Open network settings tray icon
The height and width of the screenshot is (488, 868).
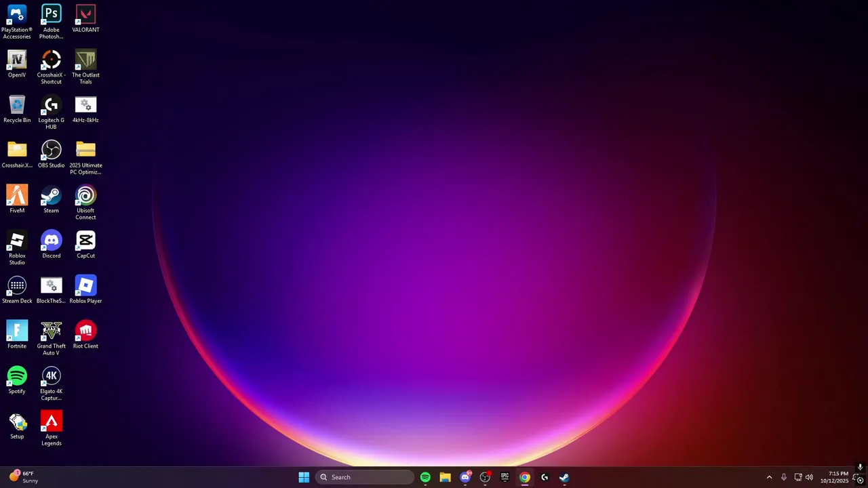click(798, 477)
